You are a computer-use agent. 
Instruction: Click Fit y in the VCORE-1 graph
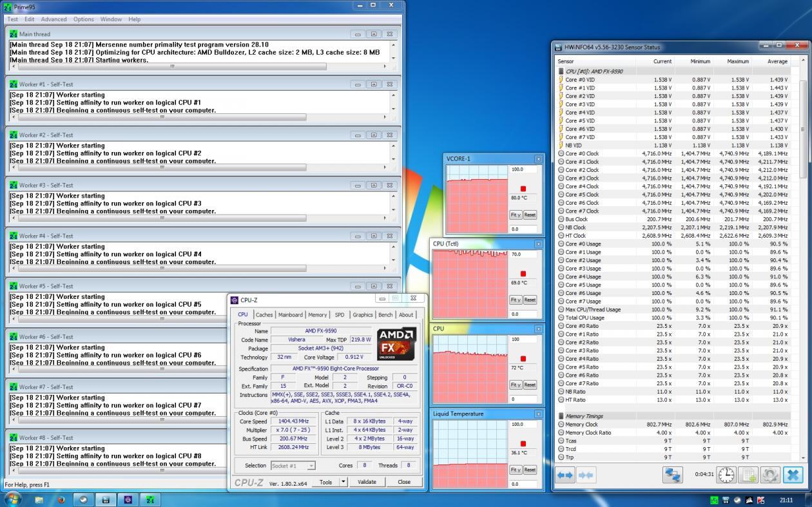point(516,215)
